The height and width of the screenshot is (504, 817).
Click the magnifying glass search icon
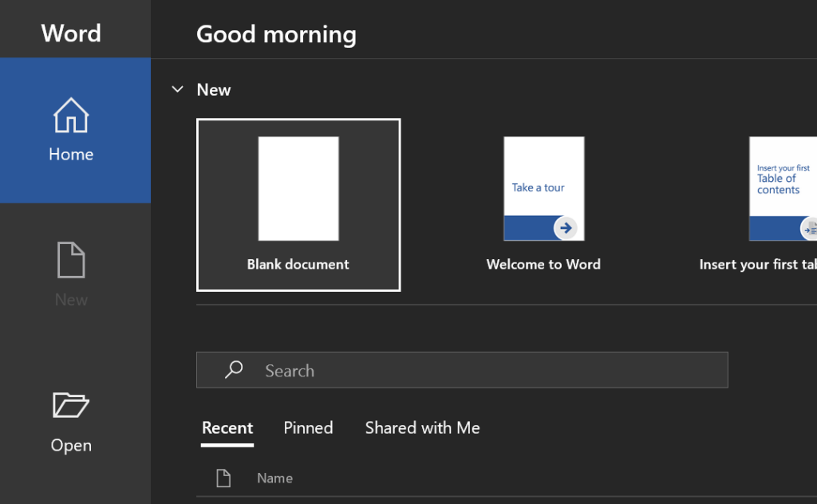234,370
